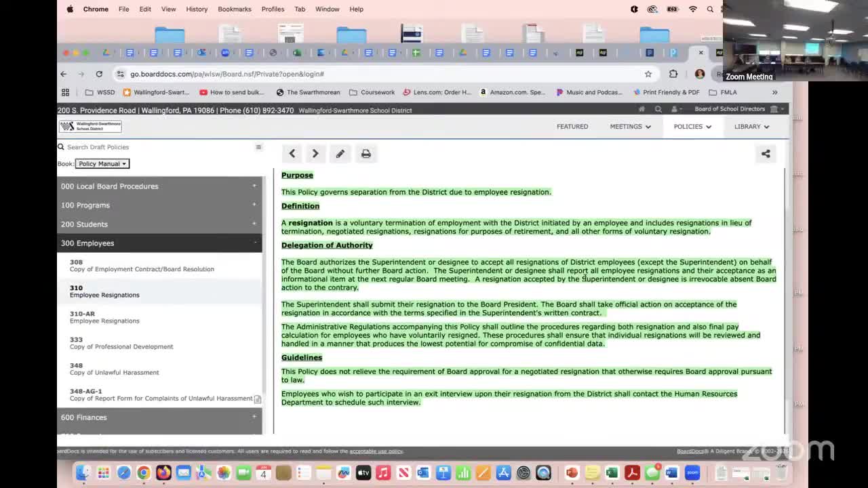Image resolution: width=868 pixels, height=488 pixels.
Task: Open the POLICIES dropdown menu
Action: coord(692,126)
